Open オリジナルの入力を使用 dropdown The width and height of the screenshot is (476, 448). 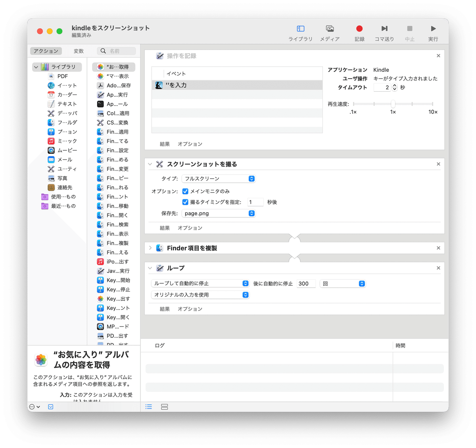tap(200, 295)
